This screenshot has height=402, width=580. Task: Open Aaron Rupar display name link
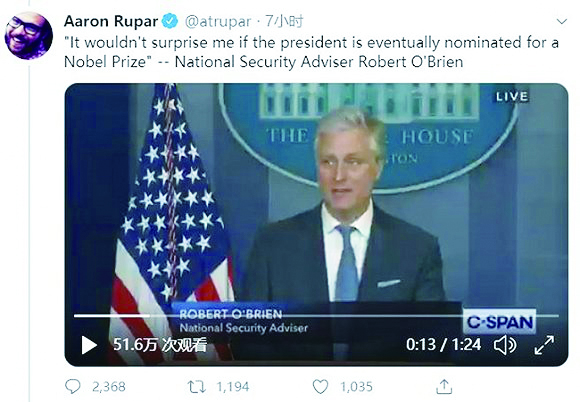click(x=111, y=21)
